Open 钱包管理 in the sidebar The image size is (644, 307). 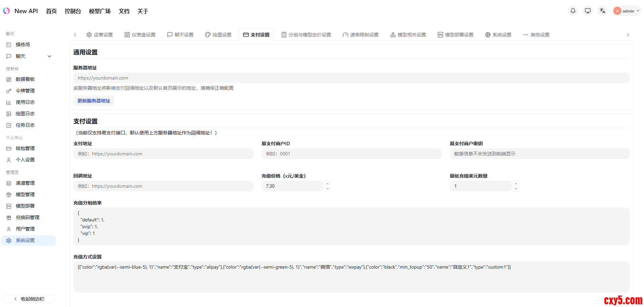(x=25, y=148)
